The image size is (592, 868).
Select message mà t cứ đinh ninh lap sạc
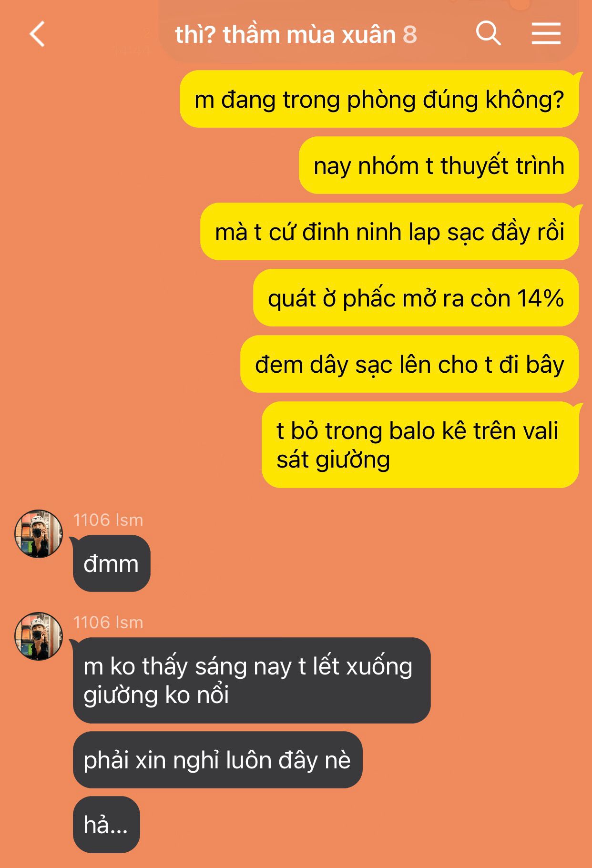pos(389,232)
